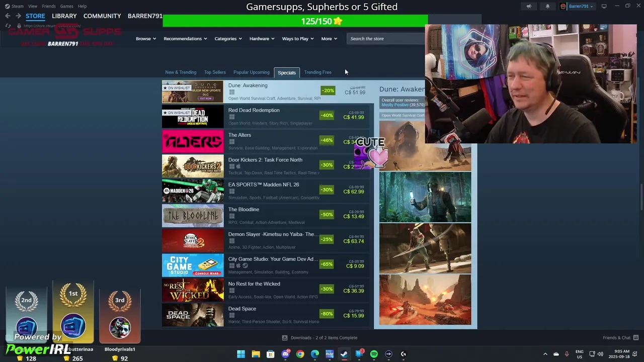Click the padlock icon beside the store URL
Image resolution: width=644 pixels, height=362 pixels.
[19, 26]
